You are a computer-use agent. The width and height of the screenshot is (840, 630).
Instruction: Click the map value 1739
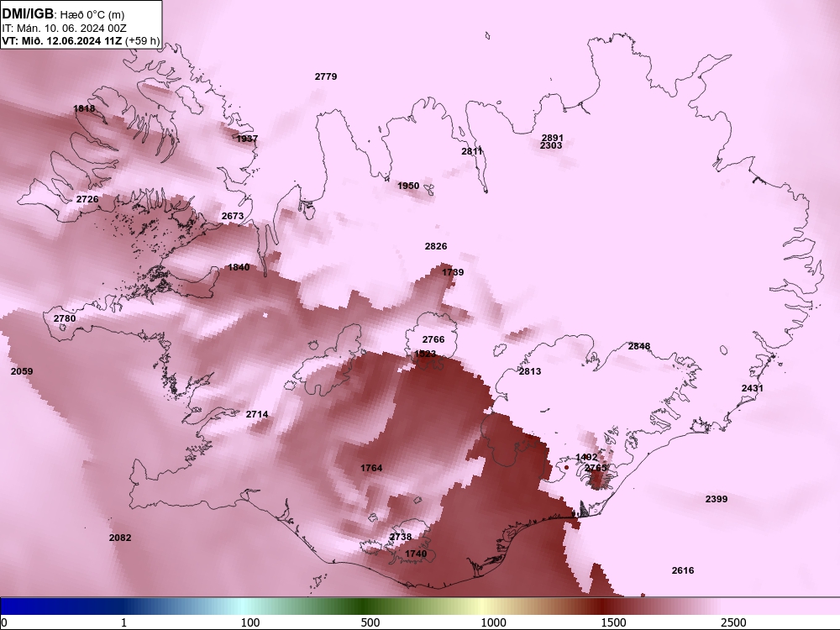click(453, 272)
